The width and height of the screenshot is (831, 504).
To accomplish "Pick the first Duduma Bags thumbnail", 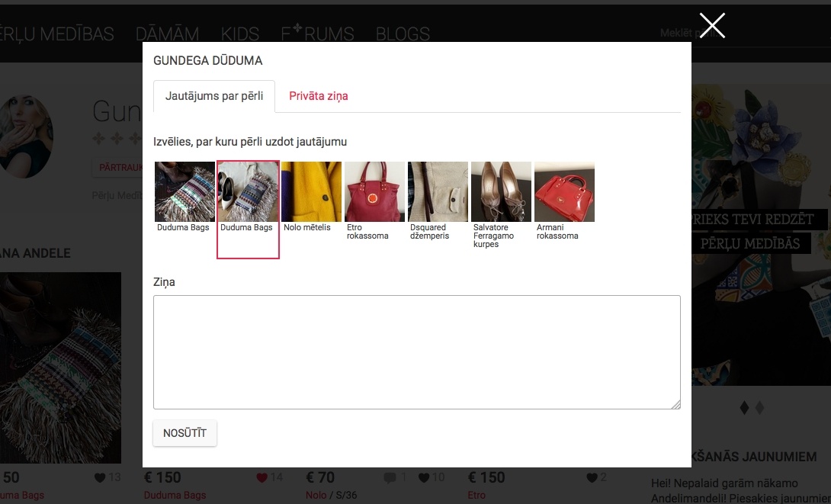I will point(184,191).
